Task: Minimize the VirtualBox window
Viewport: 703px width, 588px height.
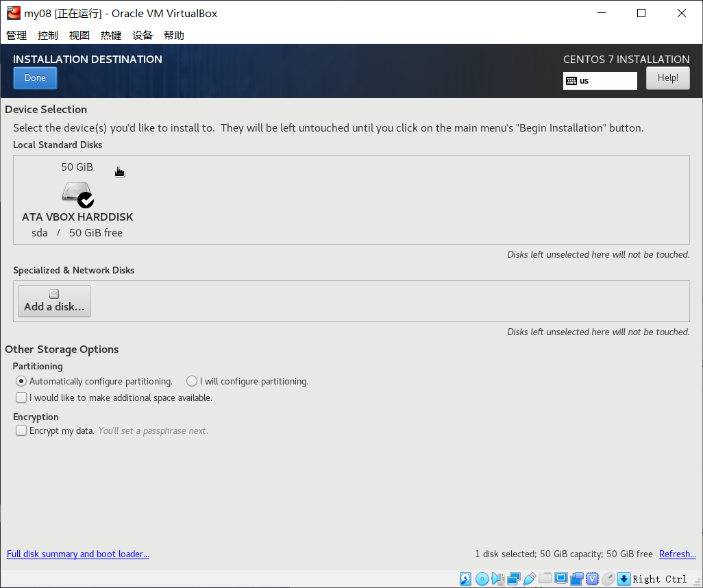Action: 601,13
